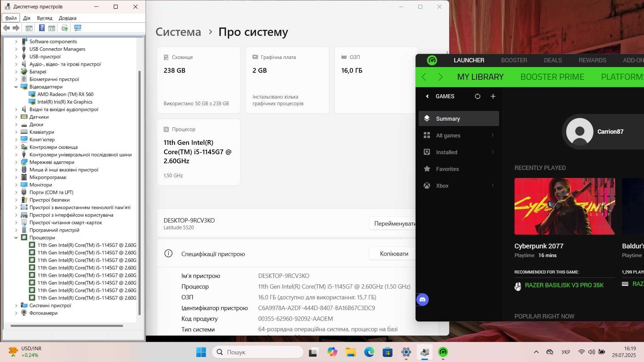
Task: Open Task View from taskbar
Action: [x=313, y=352]
